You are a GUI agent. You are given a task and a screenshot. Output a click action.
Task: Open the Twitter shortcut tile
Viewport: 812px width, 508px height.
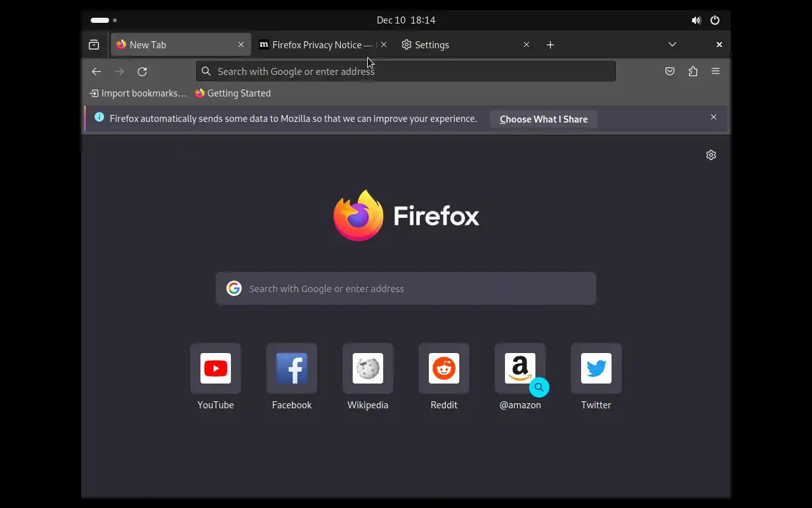click(596, 377)
